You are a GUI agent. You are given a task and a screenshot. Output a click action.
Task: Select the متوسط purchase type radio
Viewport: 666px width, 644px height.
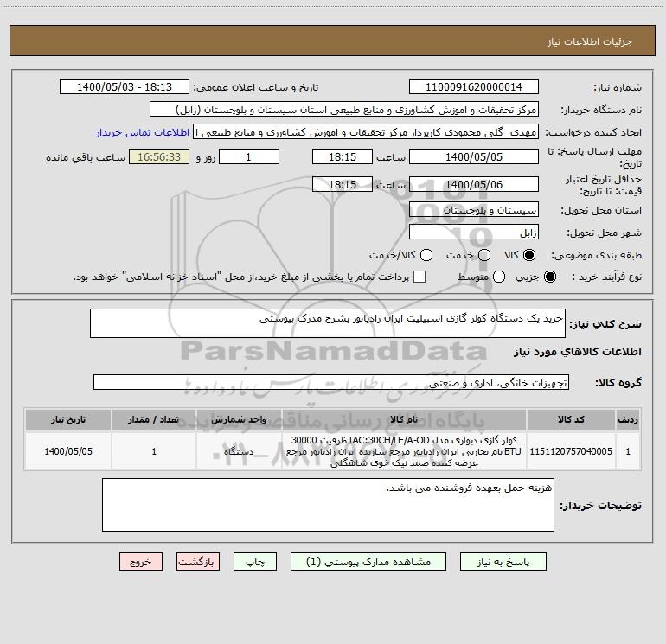click(x=499, y=277)
